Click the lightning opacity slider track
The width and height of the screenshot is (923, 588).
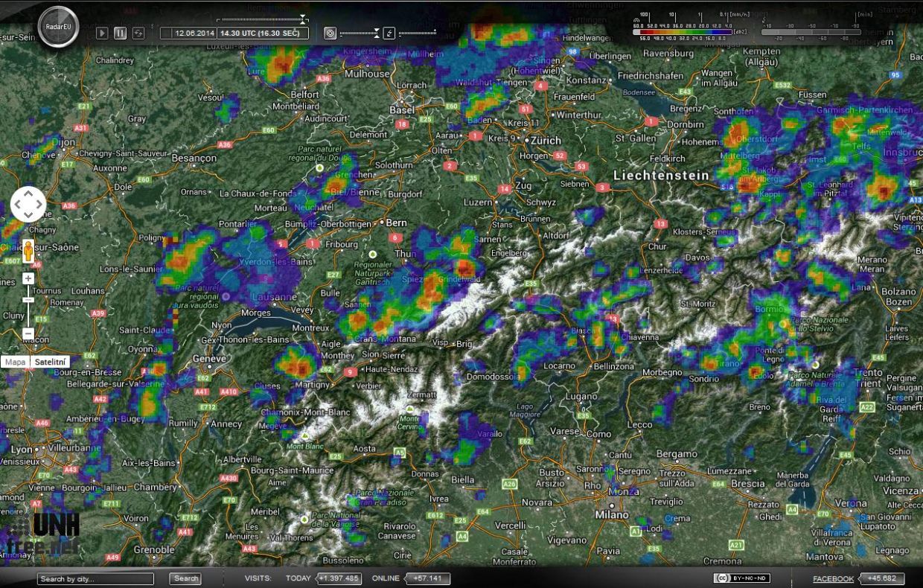(x=418, y=33)
